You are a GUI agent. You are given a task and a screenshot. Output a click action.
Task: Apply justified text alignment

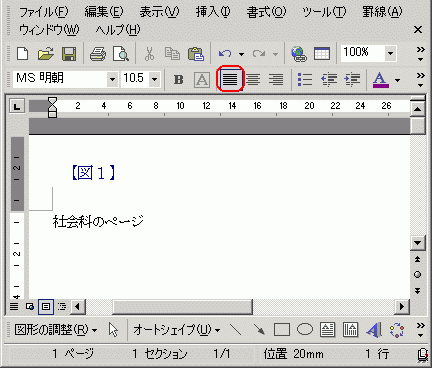click(230, 79)
